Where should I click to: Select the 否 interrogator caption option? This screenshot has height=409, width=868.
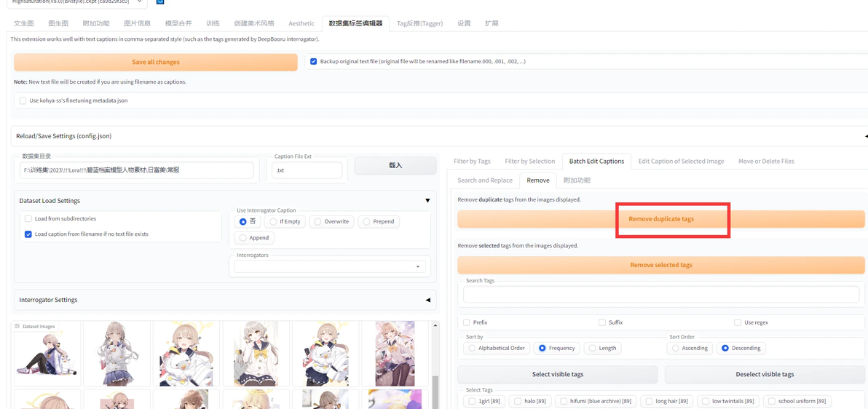pos(242,221)
